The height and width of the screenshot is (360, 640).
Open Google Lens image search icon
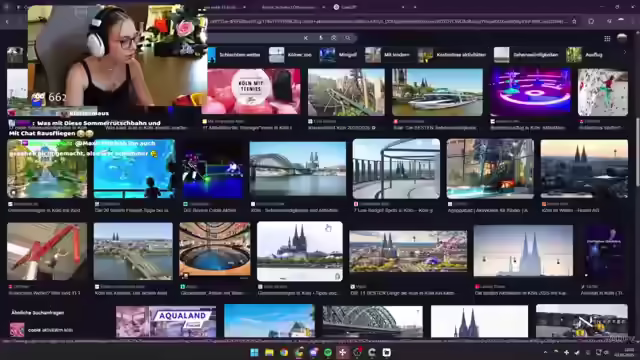(x=334, y=38)
